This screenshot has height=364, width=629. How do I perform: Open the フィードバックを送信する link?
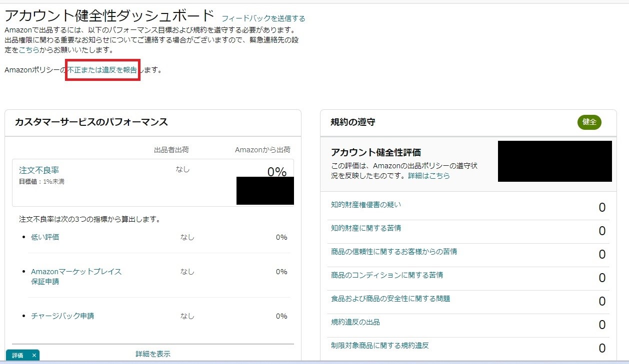click(x=263, y=18)
